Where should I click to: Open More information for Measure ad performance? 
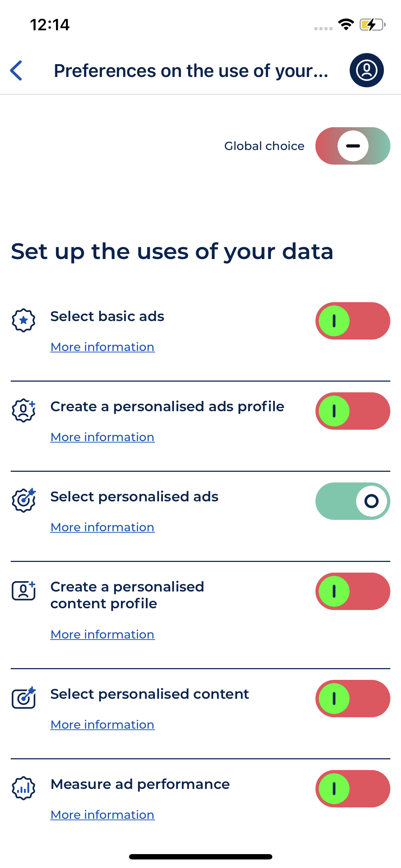(x=103, y=815)
